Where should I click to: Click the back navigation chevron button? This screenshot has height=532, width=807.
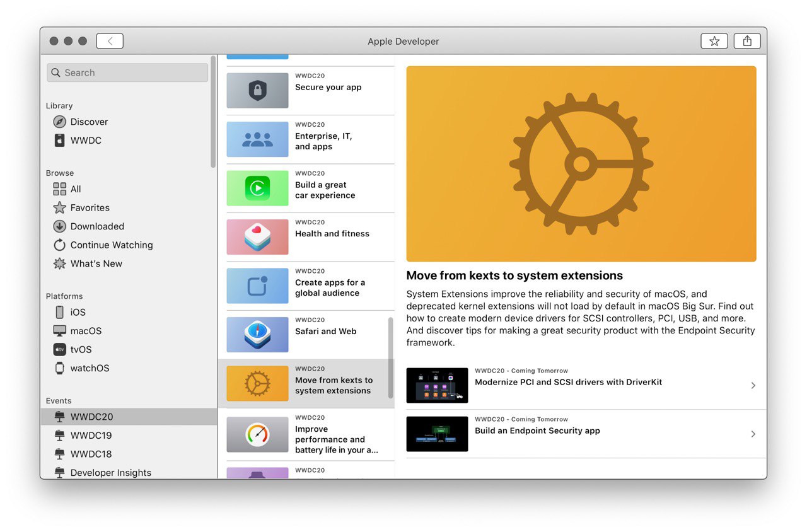click(x=110, y=41)
